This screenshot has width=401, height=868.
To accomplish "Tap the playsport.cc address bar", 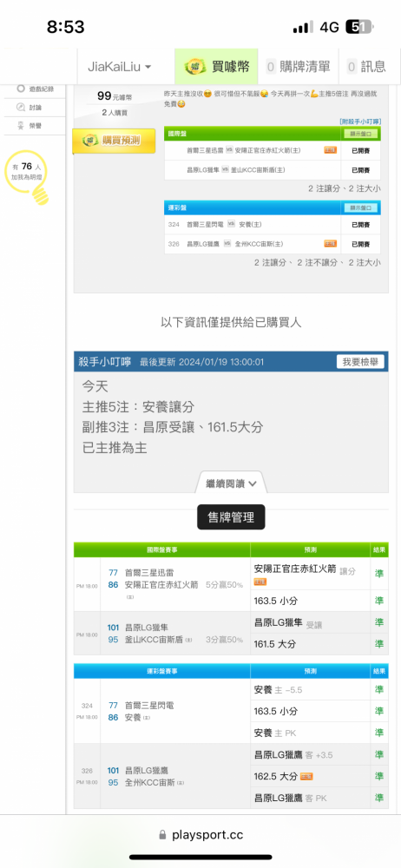I will coord(200,835).
